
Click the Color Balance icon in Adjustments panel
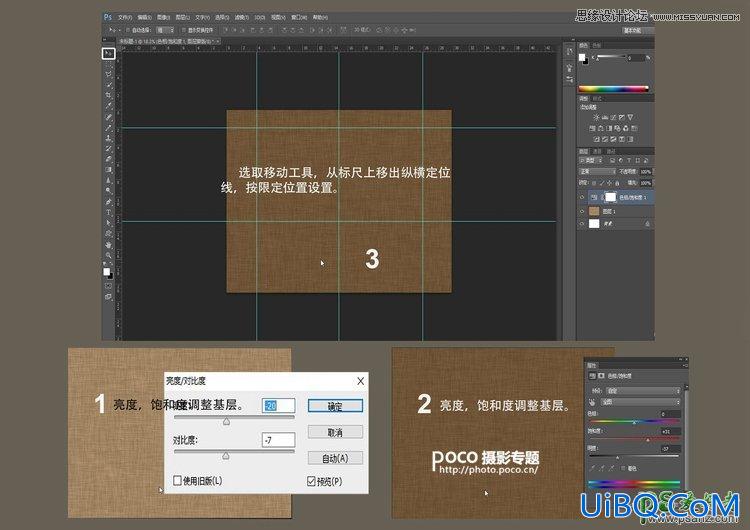[601, 128]
